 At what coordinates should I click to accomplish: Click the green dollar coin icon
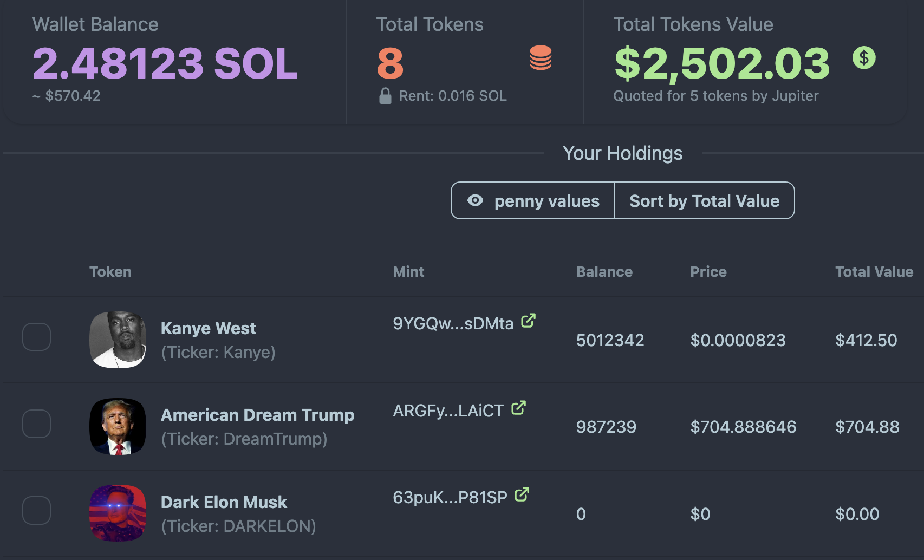click(x=864, y=57)
